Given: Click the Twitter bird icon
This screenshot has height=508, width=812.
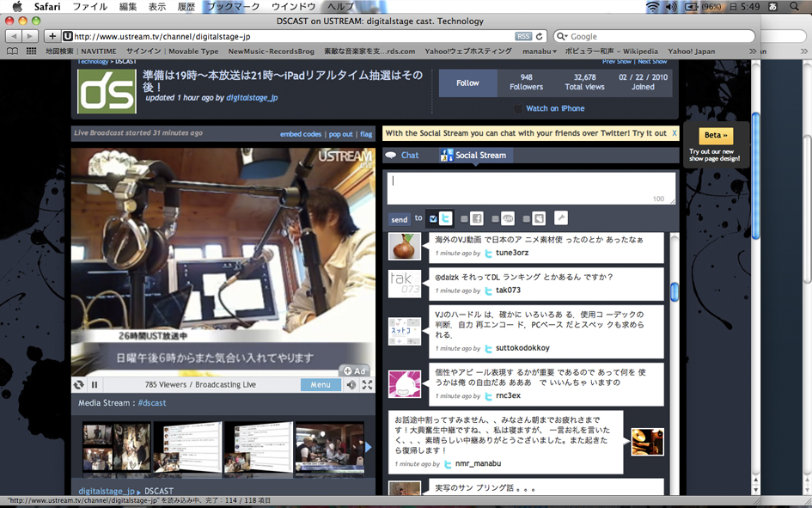Looking at the screenshot, I should (445, 218).
